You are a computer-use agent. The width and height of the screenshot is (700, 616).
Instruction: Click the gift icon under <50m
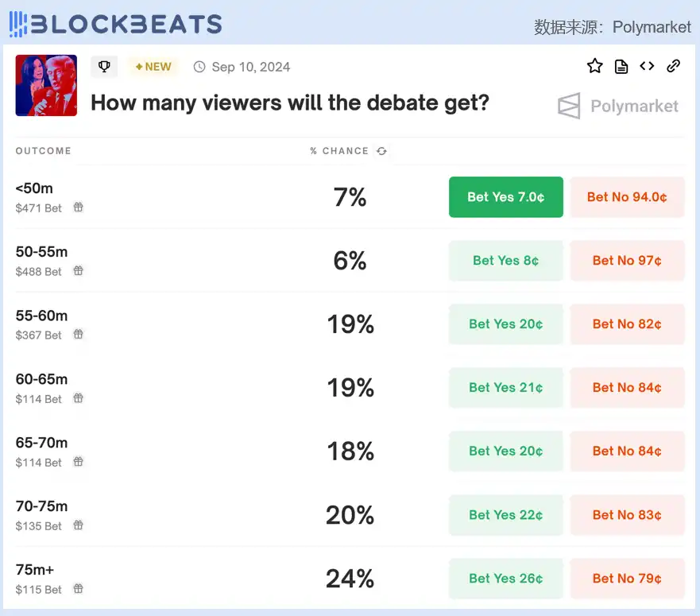[79, 207]
